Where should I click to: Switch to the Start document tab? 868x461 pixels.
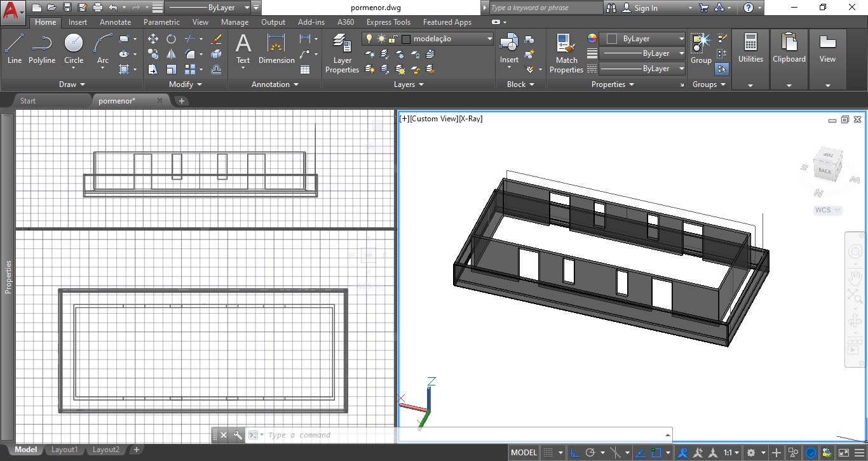(x=28, y=100)
